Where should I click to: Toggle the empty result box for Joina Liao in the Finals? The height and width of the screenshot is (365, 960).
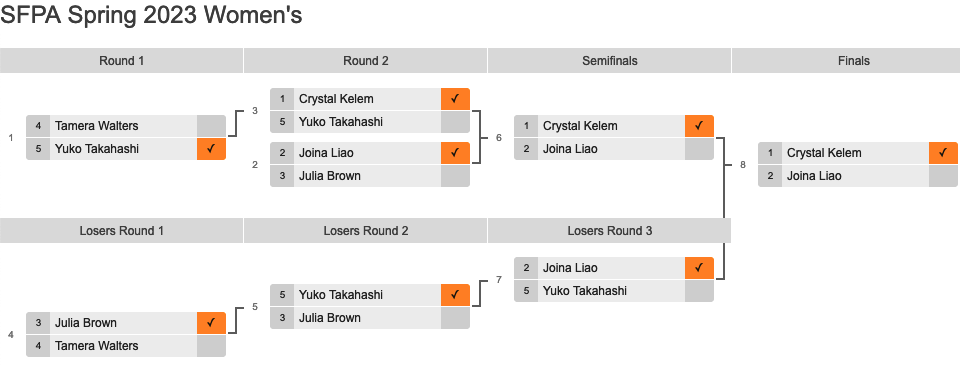pyautogui.click(x=943, y=176)
